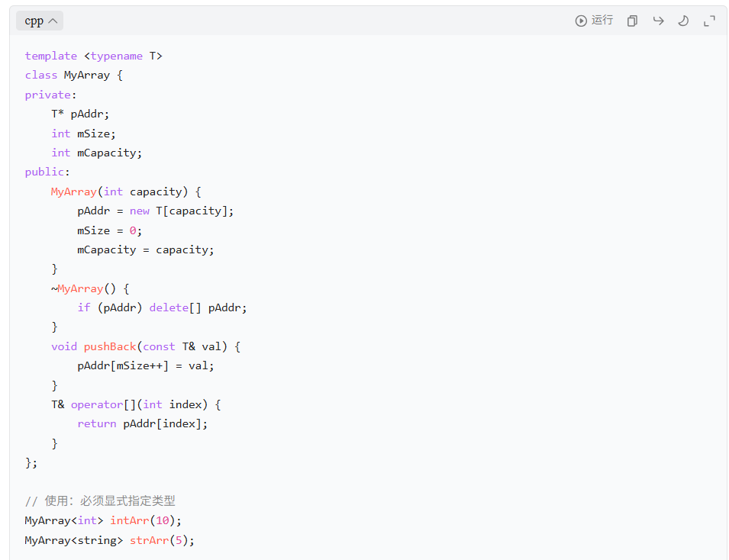Click the line "template <typename T>"
This screenshot has height=560, width=729.
93,56
